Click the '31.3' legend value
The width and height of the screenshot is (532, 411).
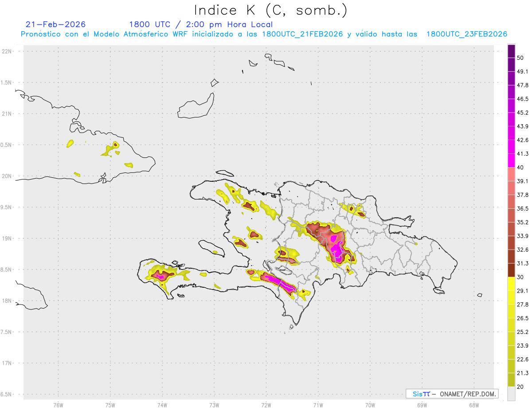click(523, 263)
